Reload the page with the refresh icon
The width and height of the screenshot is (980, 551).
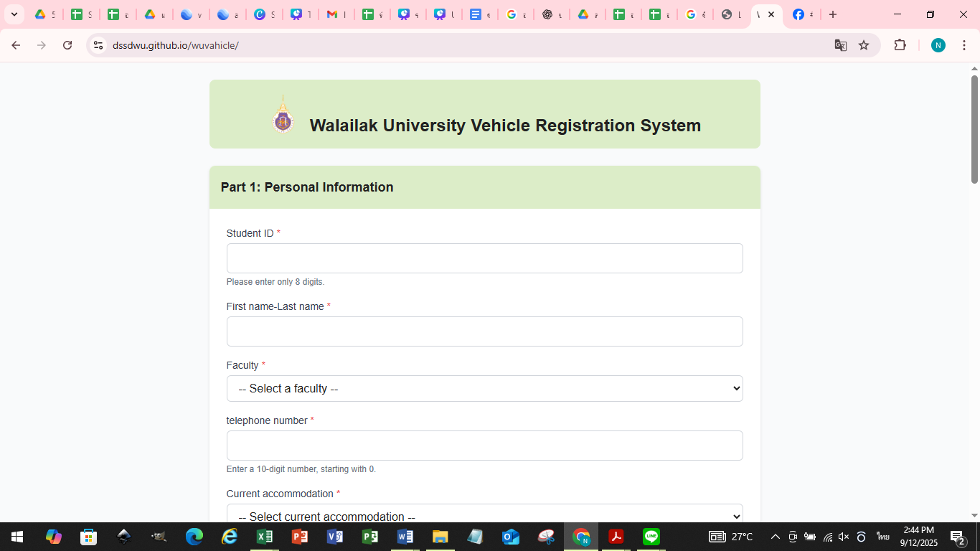[67, 45]
